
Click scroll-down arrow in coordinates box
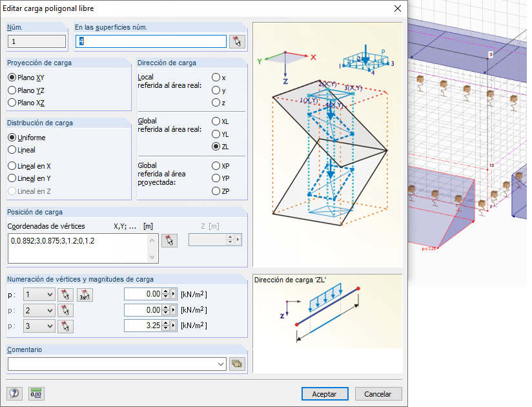point(152,256)
